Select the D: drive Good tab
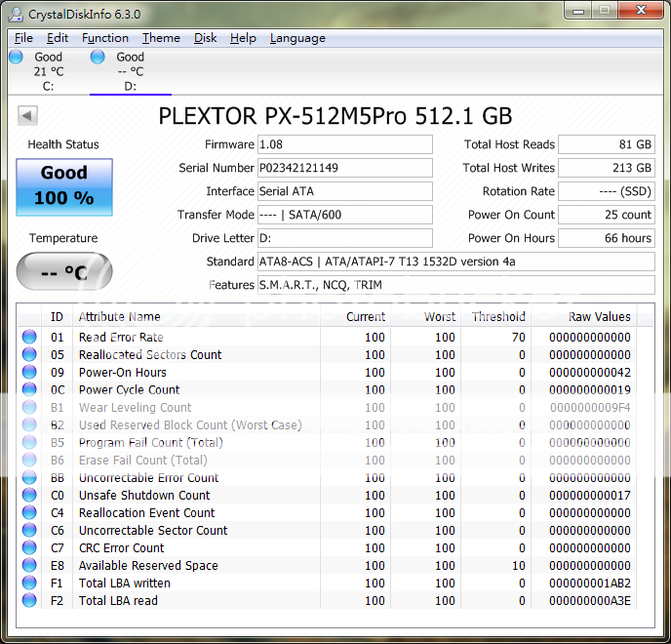This screenshot has width=671, height=644. click(131, 71)
